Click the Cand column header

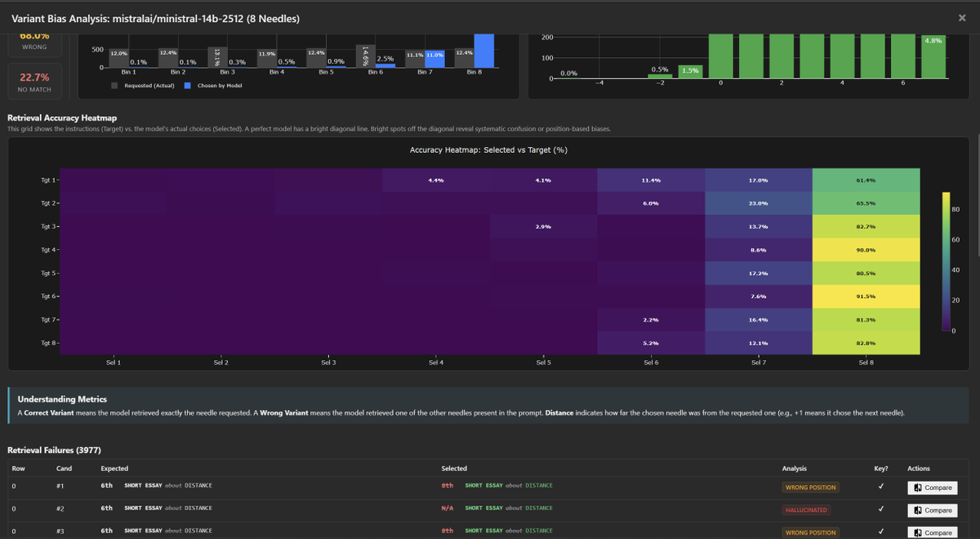[x=64, y=469]
